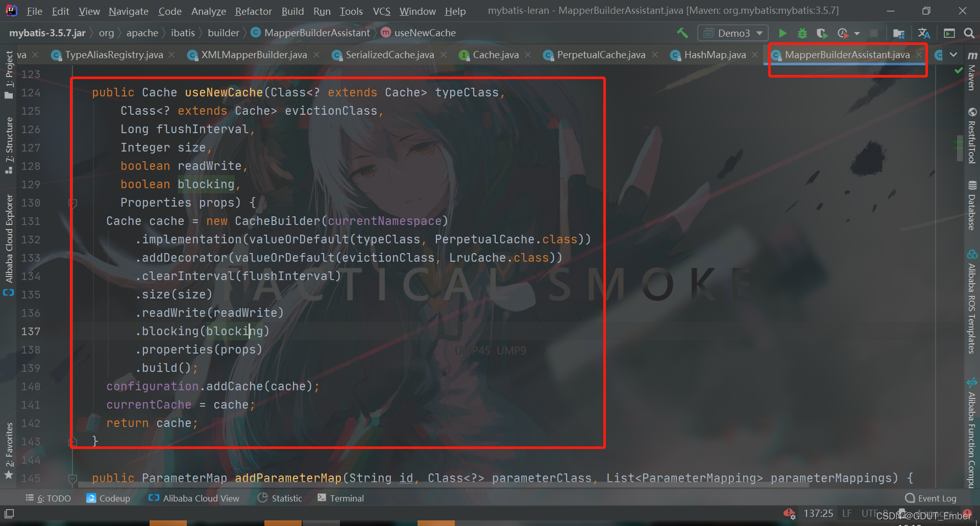Screen dimensions: 980x526
Task: Collapse the useNewCache fold marker at line 130
Action: coord(73,203)
